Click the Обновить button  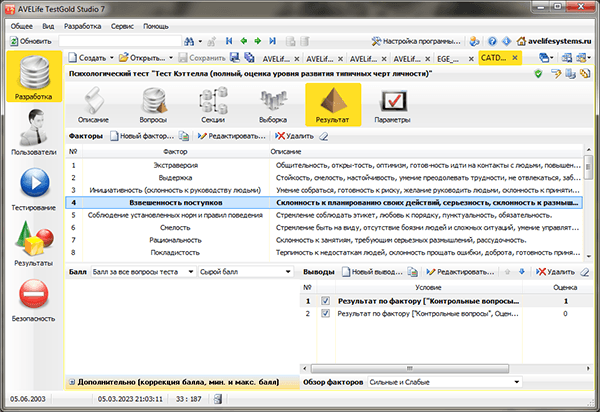coord(31,41)
